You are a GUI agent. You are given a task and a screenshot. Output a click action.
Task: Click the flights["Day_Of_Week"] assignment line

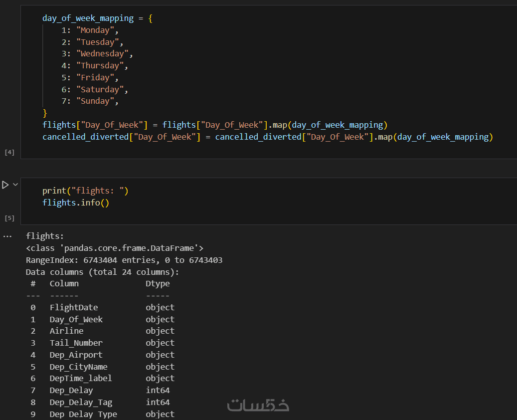click(214, 125)
